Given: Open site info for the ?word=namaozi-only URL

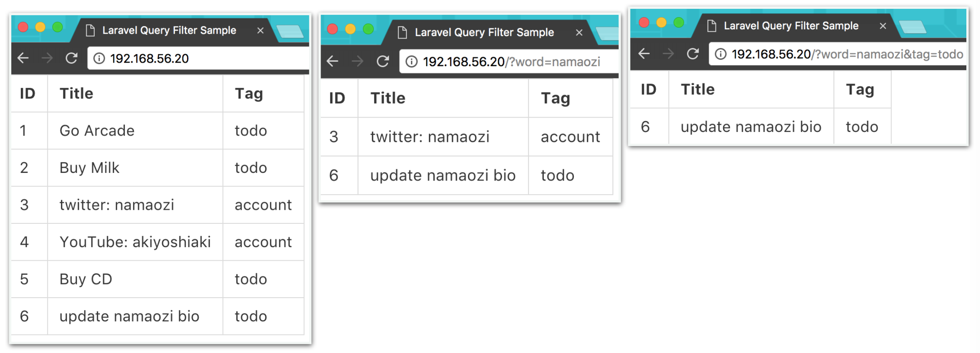Looking at the screenshot, I should coord(411,62).
